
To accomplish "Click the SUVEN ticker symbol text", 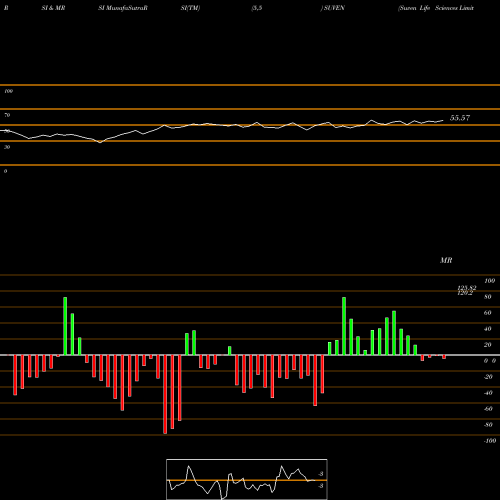I will coord(334,8).
